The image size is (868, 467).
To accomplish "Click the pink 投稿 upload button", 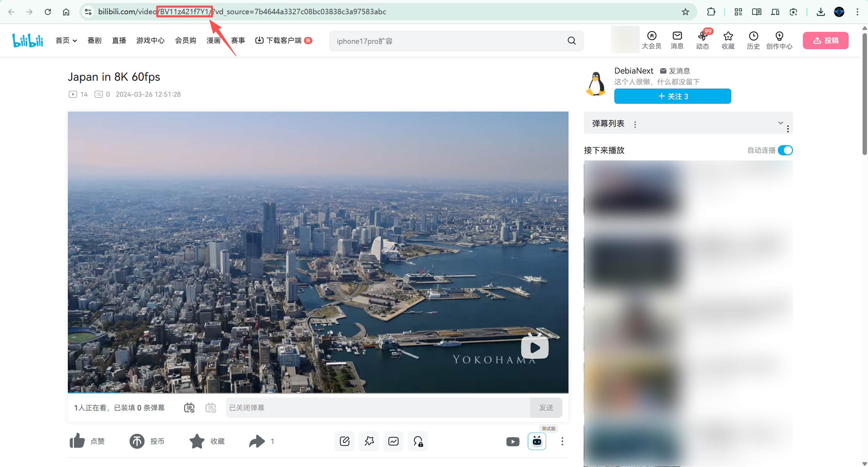I will [x=825, y=41].
